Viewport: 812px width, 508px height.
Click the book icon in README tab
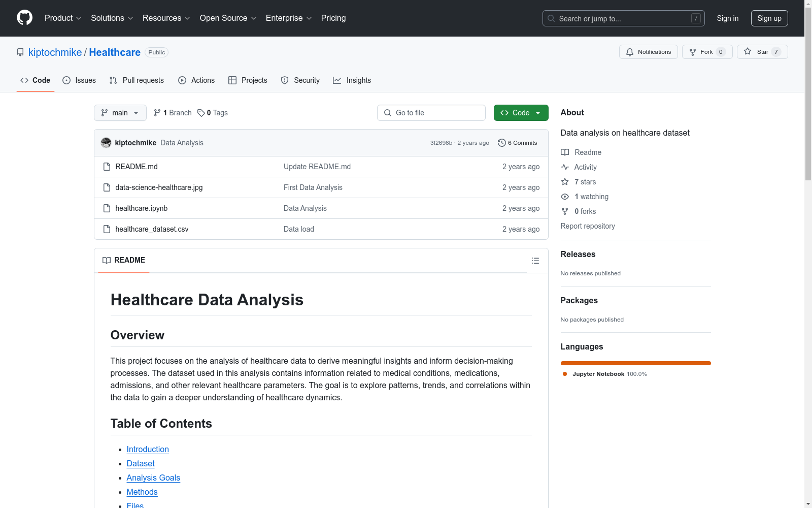(x=107, y=260)
